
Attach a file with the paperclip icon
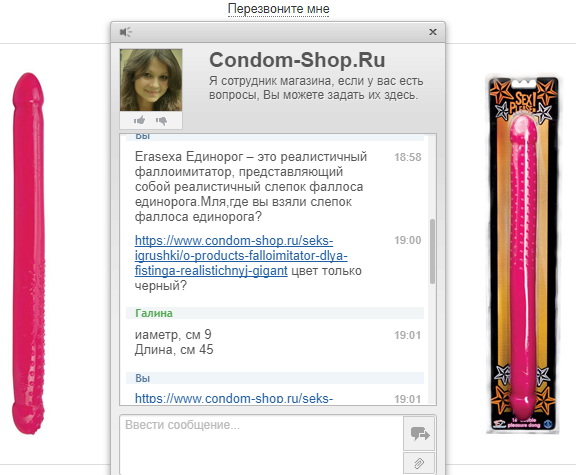point(419,463)
